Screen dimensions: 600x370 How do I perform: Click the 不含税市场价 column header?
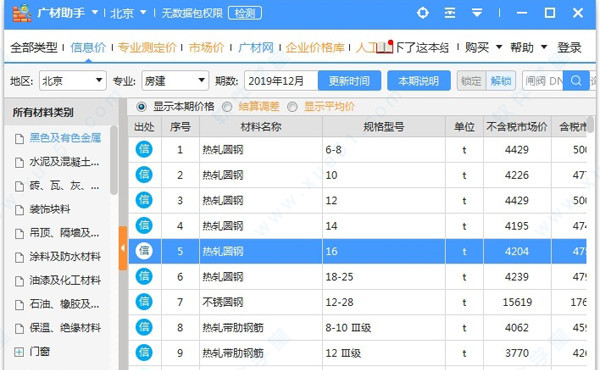(517, 127)
